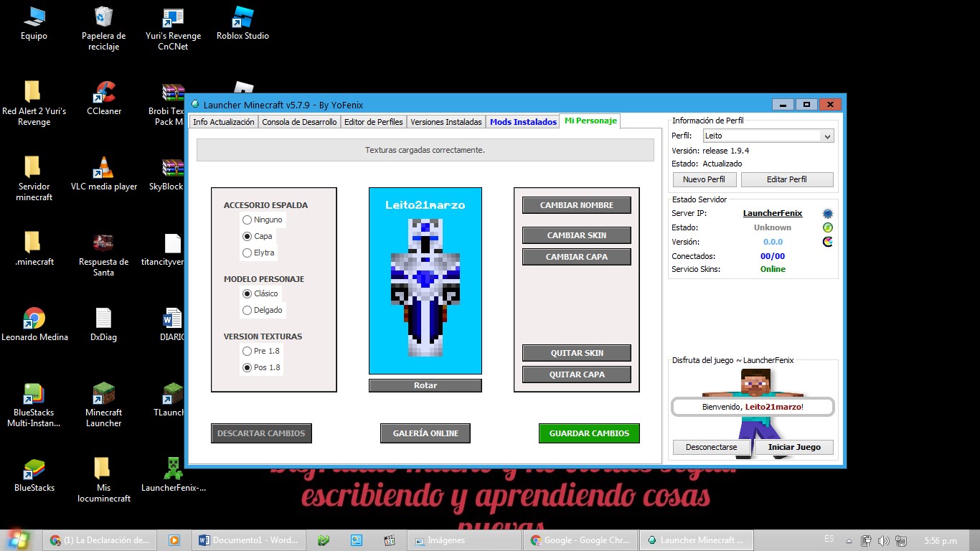Click the taskbar clock showing 5:56 p.m.
Viewport: 980px width, 551px height.
(x=942, y=540)
